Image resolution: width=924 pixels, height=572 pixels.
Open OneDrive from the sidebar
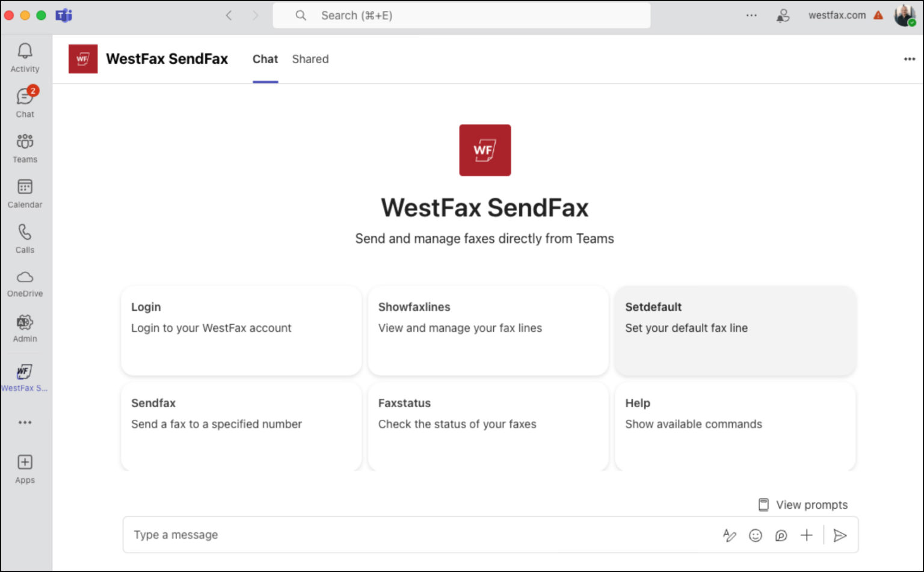(x=25, y=283)
